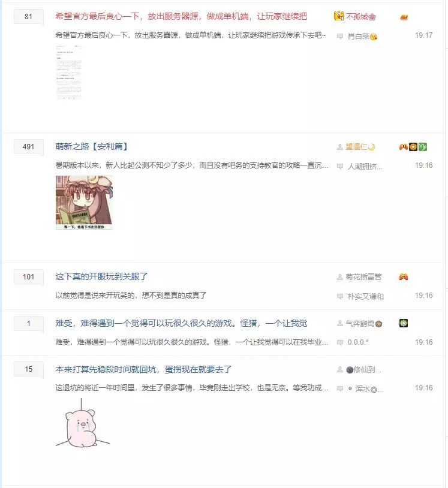Image resolution: width=448 pixels, height=488 pixels.
Task: Open thread 本来打算先稳段时间就回坑
Action: click(143, 369)
